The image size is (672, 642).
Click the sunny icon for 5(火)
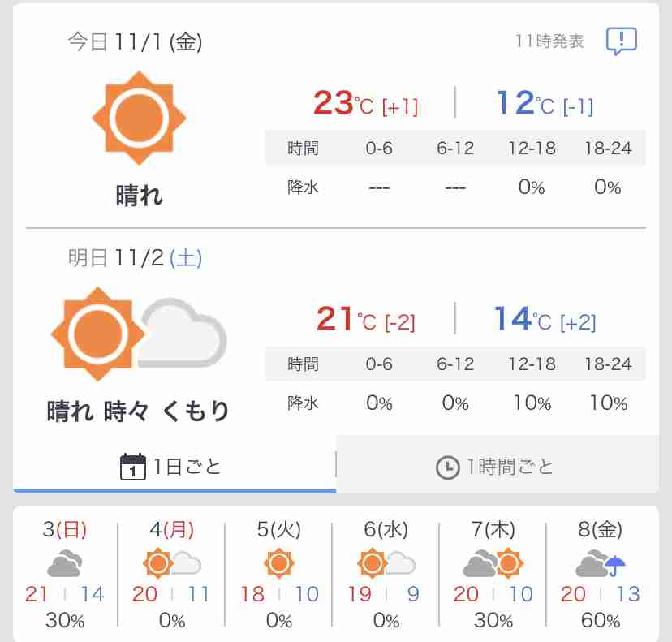(x=278, y=562)
